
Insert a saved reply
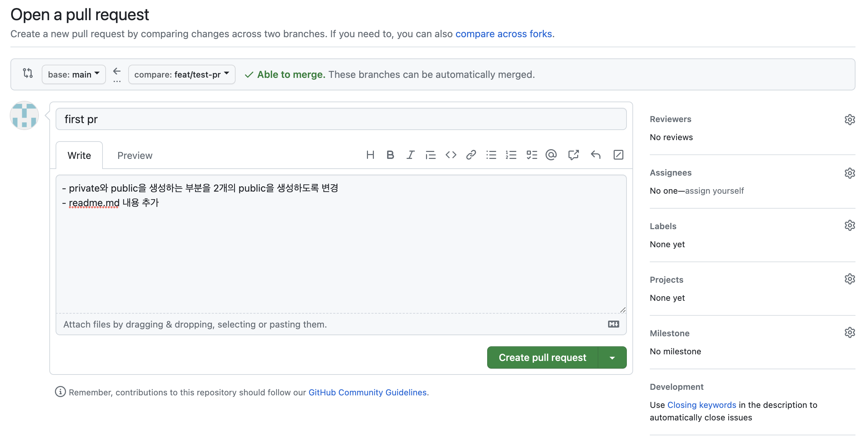[596, 155]
